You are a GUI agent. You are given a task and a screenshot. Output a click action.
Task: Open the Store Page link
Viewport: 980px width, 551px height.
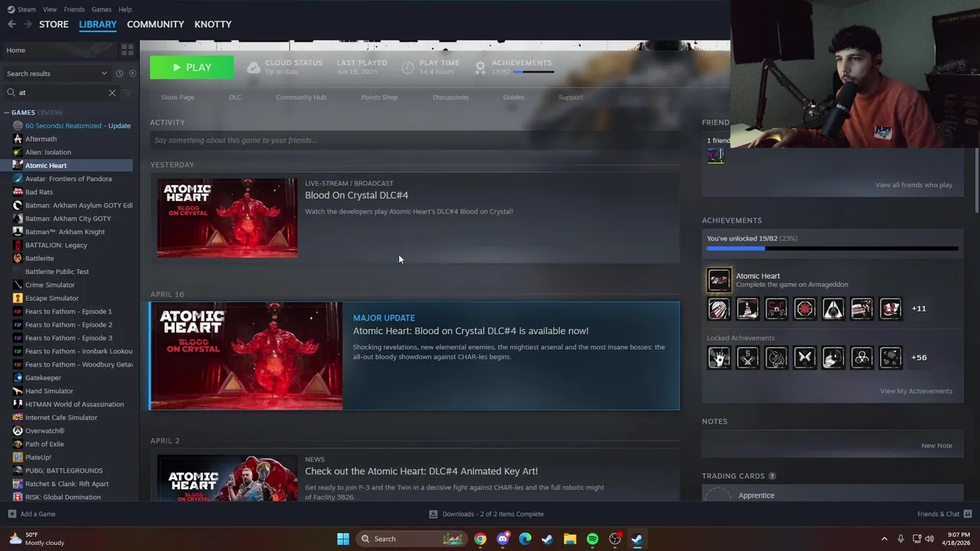(x=178, y=97)
